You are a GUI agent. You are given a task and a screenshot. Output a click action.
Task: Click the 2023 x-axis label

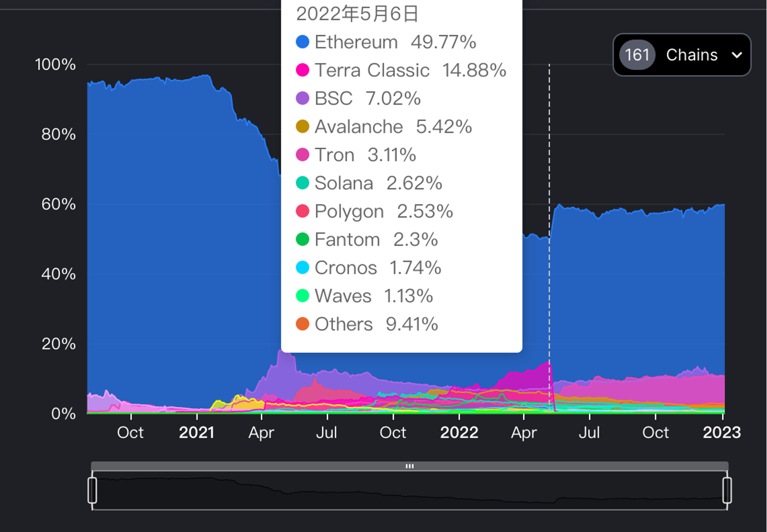(722, 432)
